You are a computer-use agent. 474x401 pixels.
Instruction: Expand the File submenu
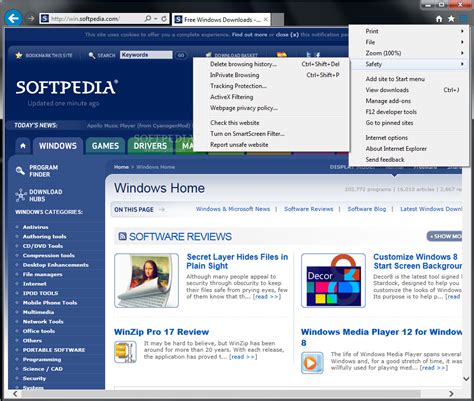pyautogui.click(x=409, y=42)
